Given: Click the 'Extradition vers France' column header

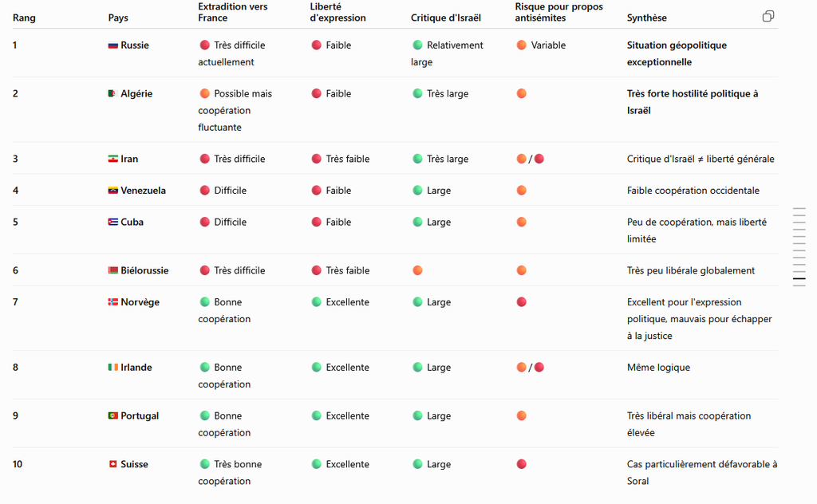Looking at the screenshot, I should click(x=232, y=12).
